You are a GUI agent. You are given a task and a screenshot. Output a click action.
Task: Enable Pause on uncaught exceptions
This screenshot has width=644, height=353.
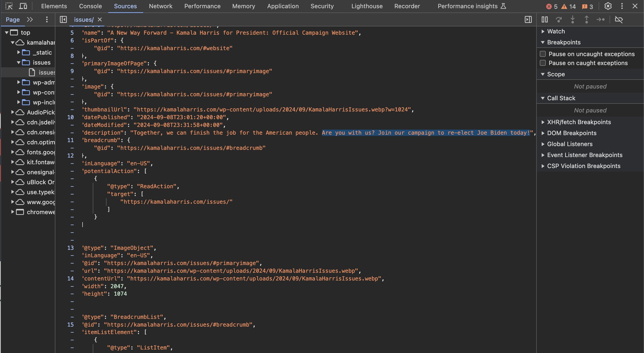click(543, 54)
